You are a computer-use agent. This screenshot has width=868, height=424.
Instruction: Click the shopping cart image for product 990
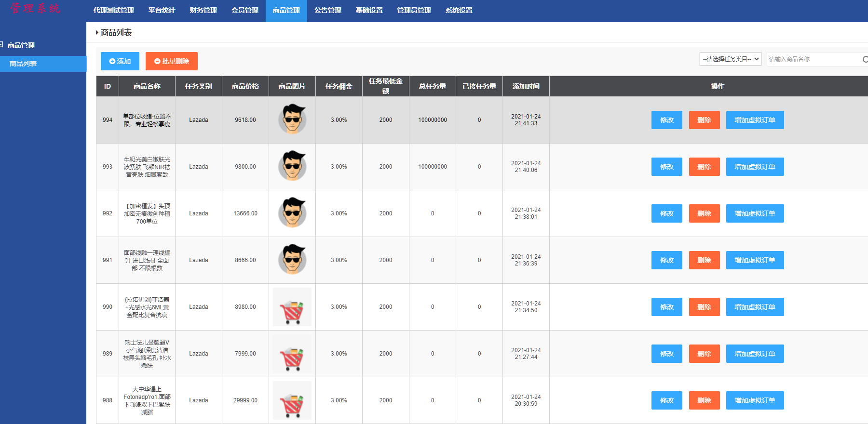pyautogui.click(x=292, y=307)
